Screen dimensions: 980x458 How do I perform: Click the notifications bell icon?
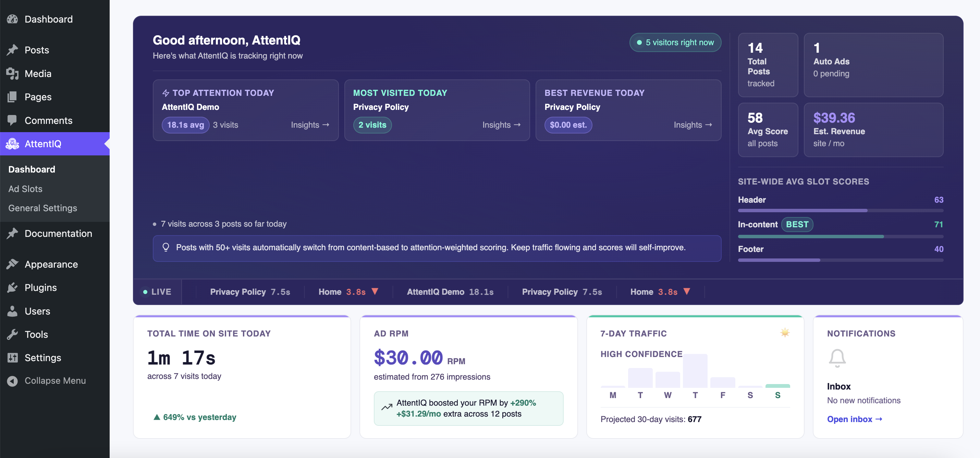[837, 358]
